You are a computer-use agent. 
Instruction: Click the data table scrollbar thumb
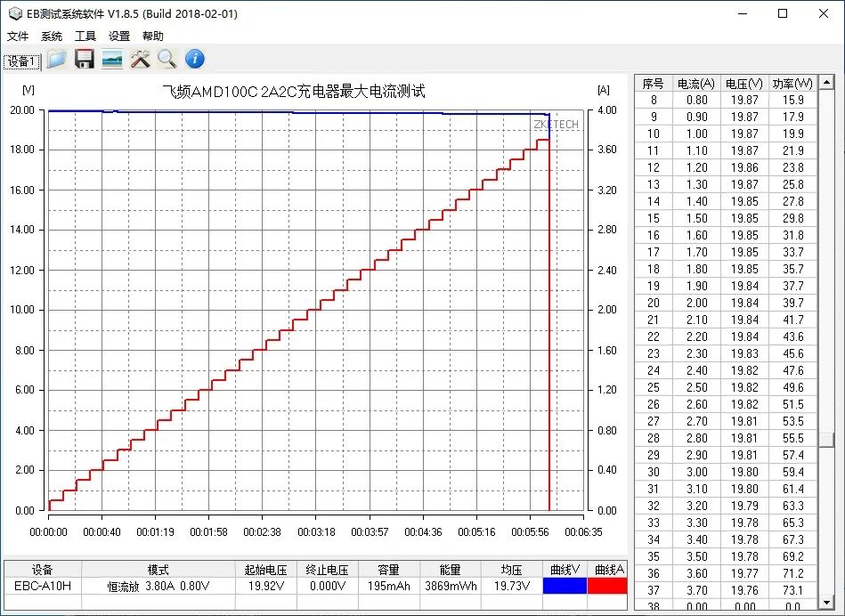(826, 439)
